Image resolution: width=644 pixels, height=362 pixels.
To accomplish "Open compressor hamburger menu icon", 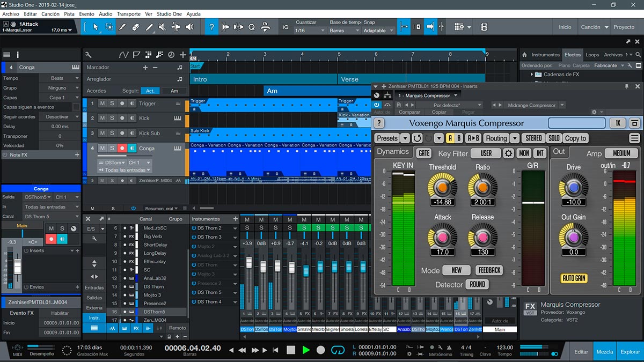I will tap(635, 138).
